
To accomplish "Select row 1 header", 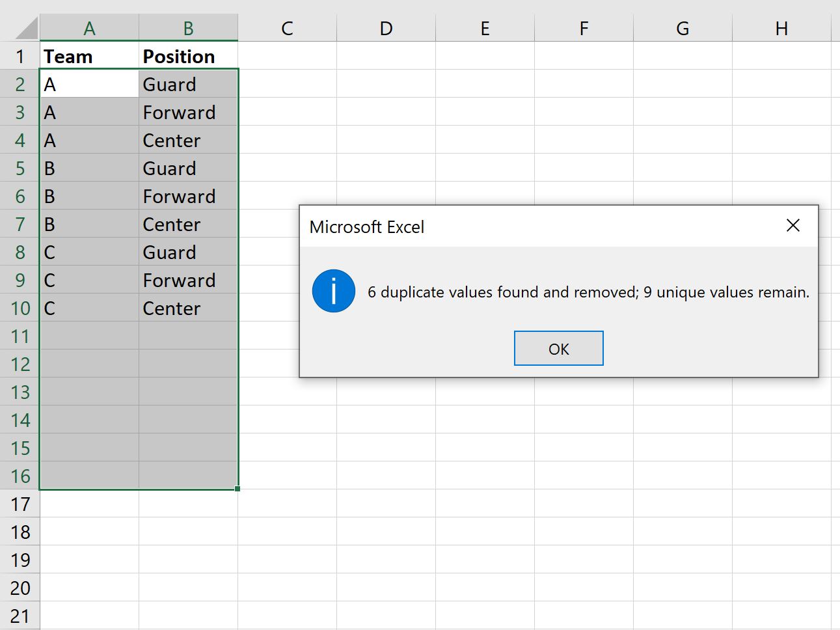I will pyautogui.click(x=20, y=56).
